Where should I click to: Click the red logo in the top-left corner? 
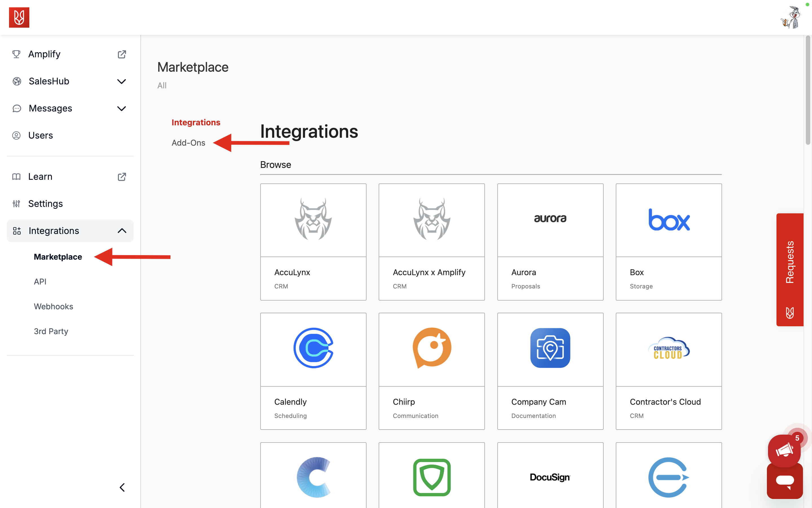(19, 17)
